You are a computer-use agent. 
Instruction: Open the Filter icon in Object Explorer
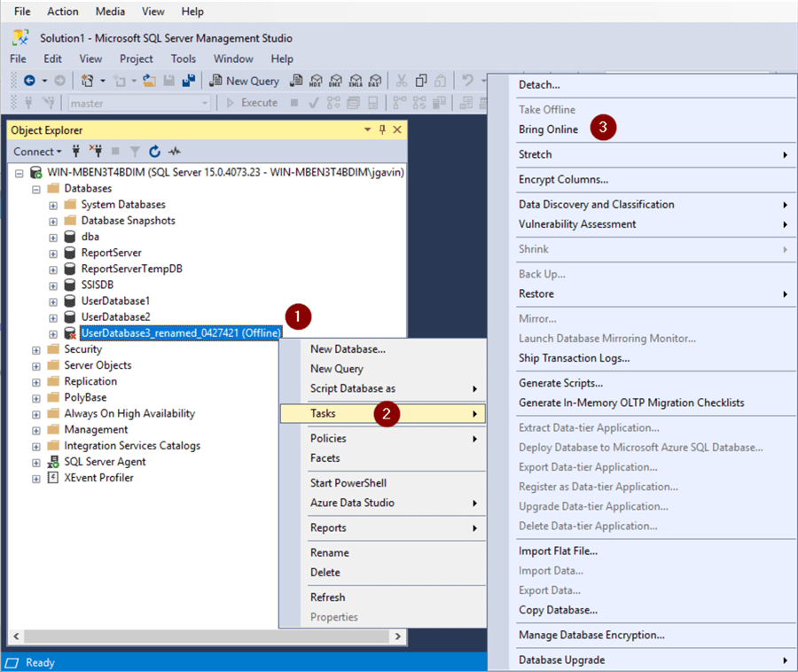135,152
